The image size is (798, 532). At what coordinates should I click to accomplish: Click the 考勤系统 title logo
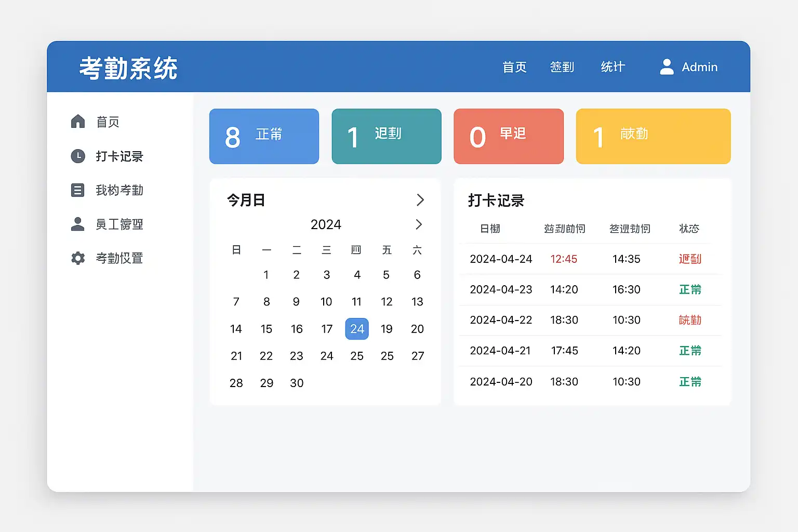(128, 68)
